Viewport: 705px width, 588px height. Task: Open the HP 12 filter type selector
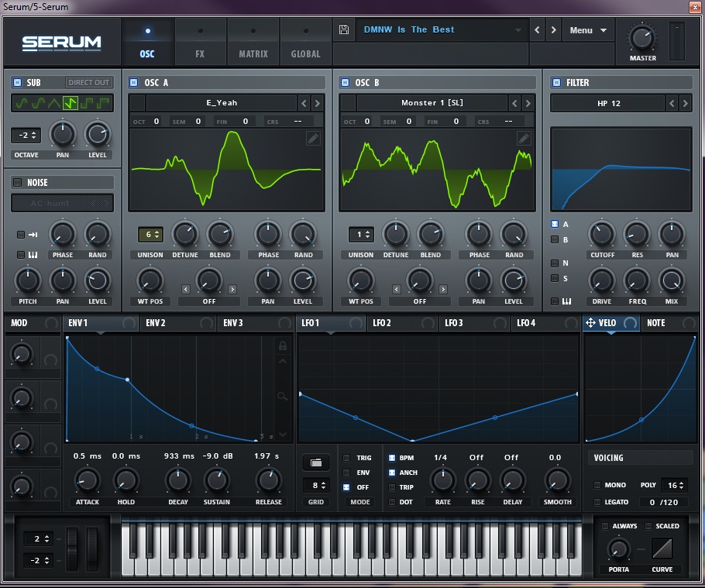[610, 103]
